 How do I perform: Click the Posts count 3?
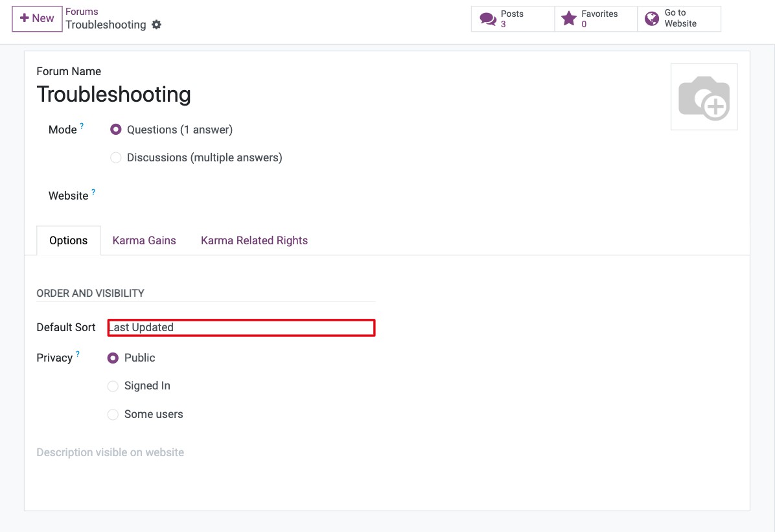click(503, 24)
